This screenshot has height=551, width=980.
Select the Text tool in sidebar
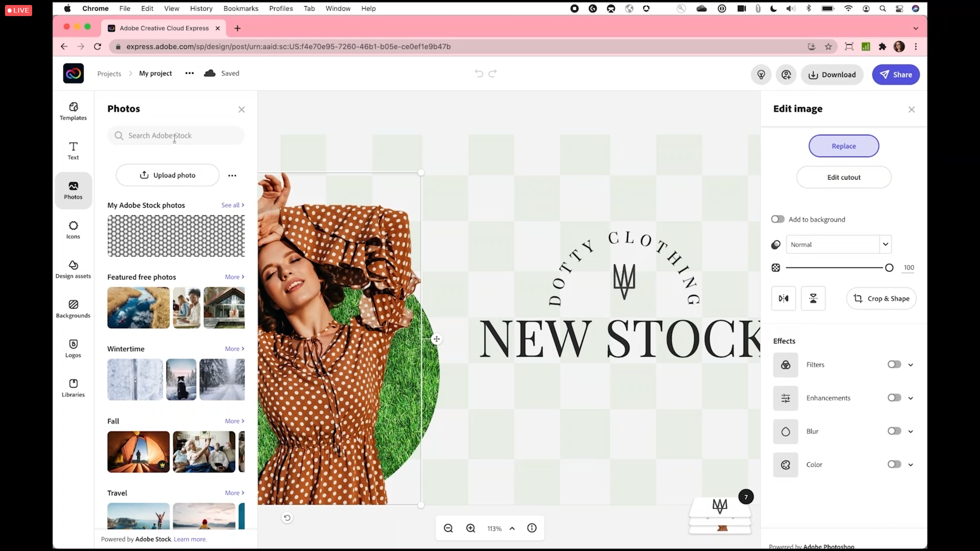73,151
